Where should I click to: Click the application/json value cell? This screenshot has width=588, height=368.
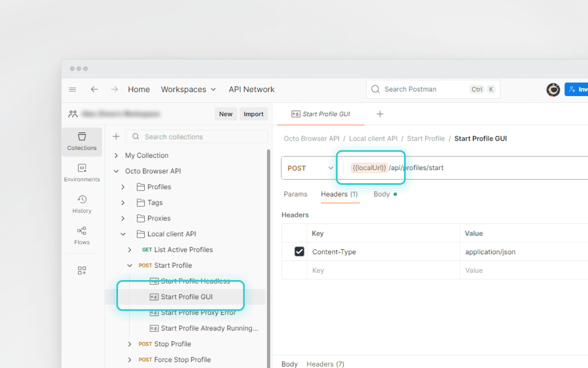524,252
